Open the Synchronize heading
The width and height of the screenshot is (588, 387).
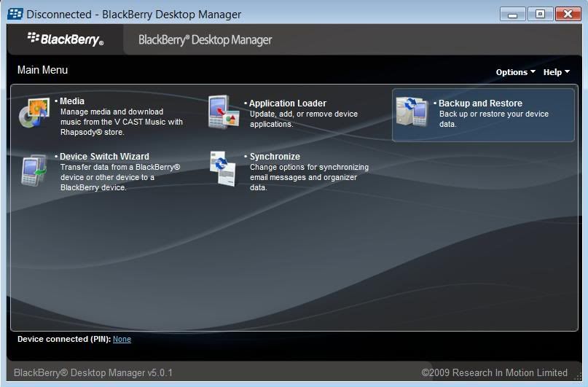pos(275,157)
